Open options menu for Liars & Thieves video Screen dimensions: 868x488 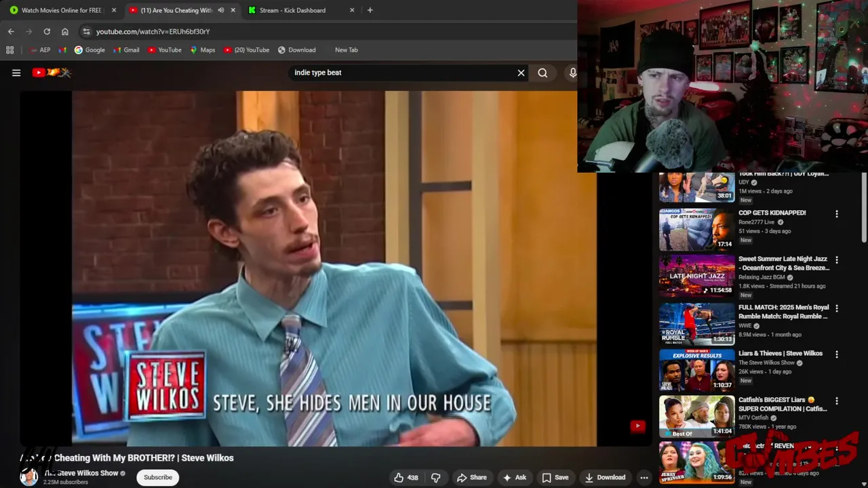coord(837,354)
